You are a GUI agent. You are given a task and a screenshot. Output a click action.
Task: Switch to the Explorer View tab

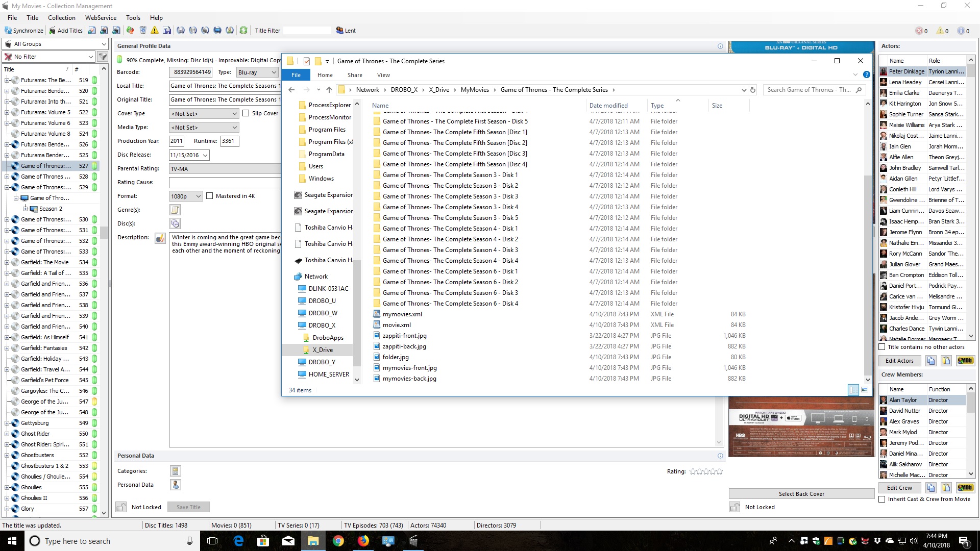383,75
